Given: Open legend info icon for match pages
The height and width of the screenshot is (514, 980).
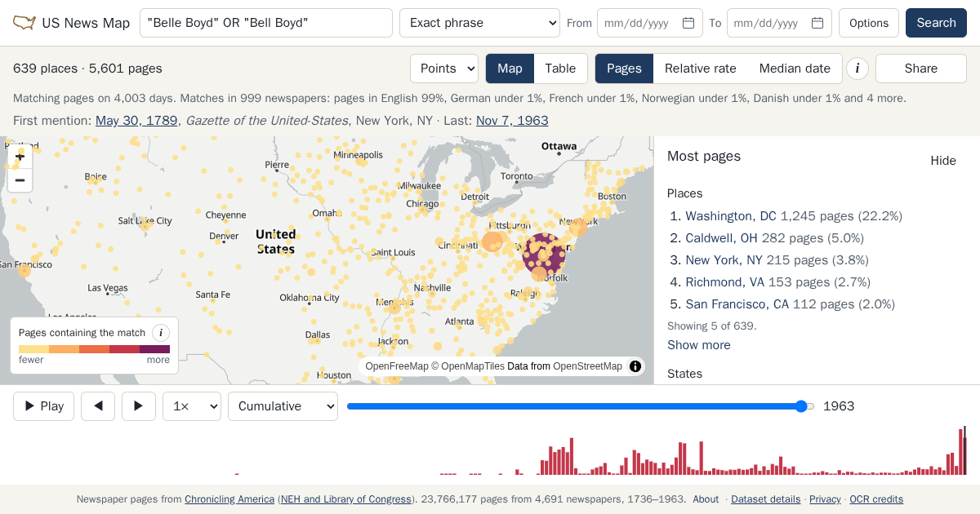Looking at the screenshot, I should pyautogui.click(x=161, y=333).
